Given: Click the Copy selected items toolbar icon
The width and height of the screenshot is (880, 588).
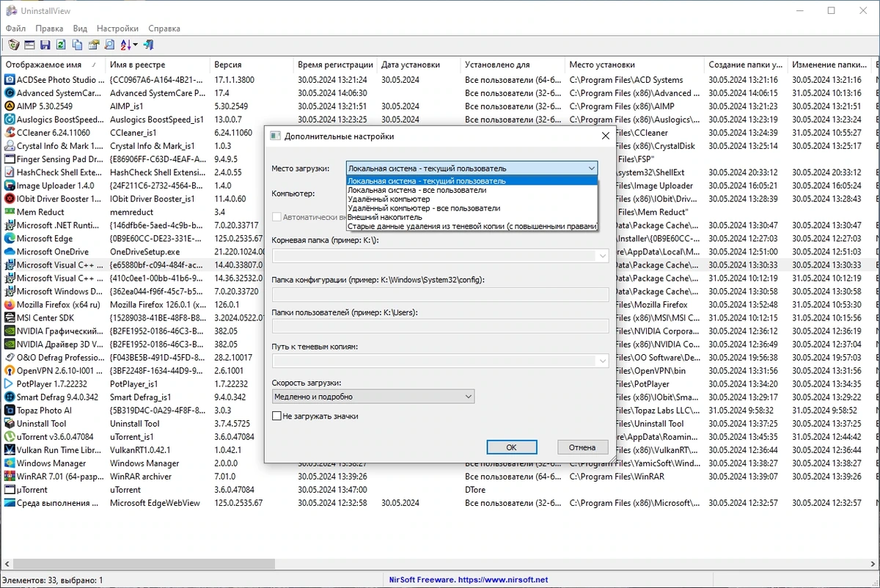Looking at the screenshot, I should tap(78, 45).
